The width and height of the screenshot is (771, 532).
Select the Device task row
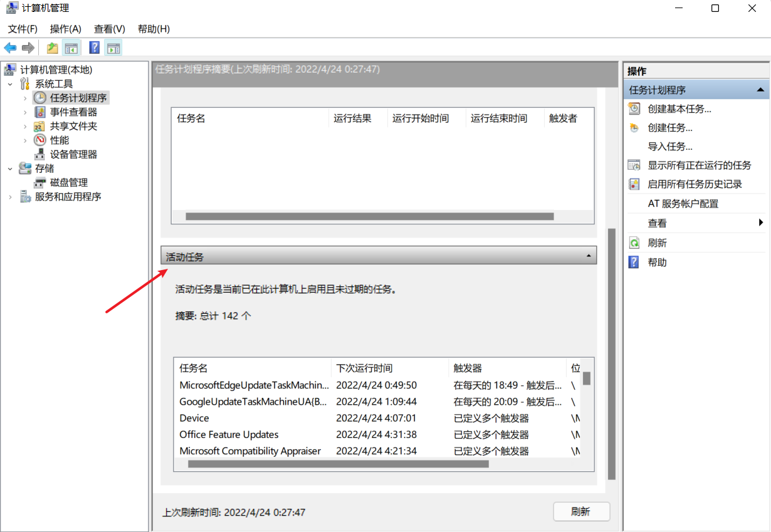378,418
